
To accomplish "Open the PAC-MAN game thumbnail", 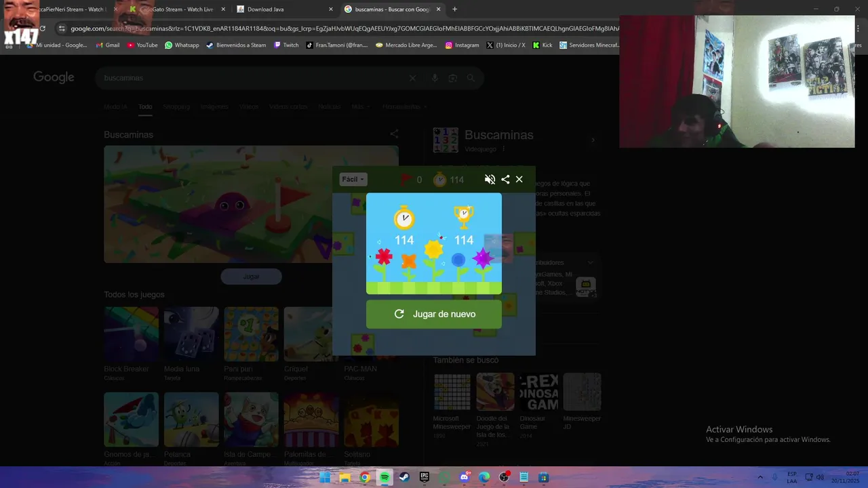I will pos(371,334).
